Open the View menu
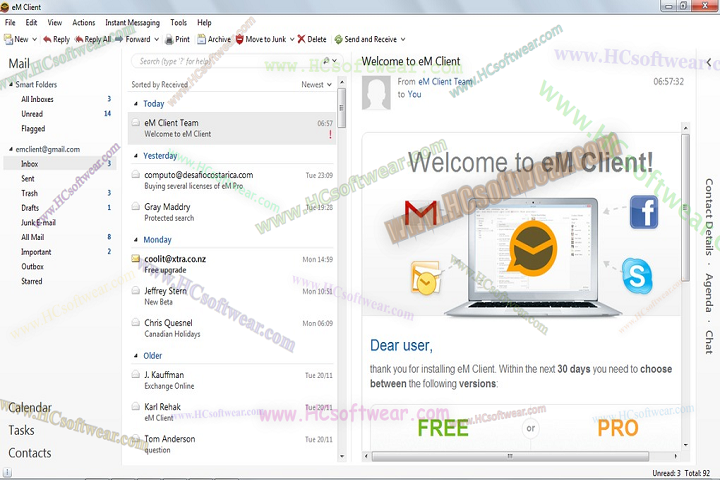Viewport: 720px width, 480px height. point(55,23)
